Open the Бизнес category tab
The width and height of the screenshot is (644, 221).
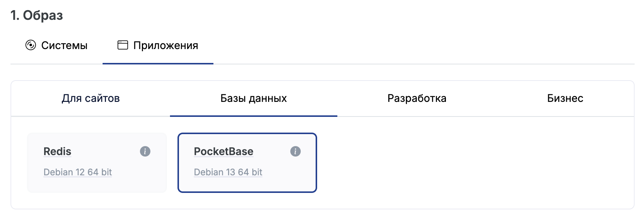coord(565,99)
